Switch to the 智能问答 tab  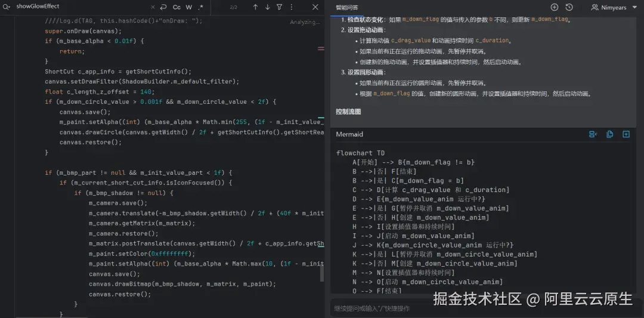point(346,7)
